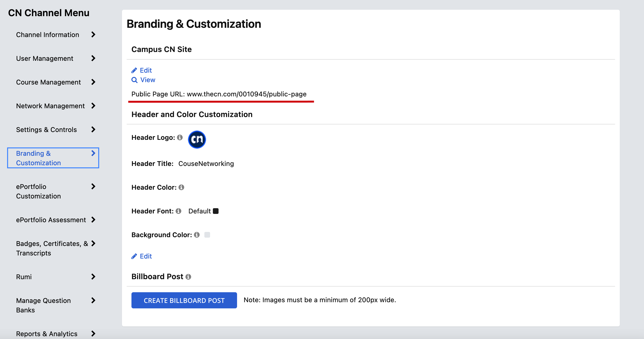The image size is (644, 339).
Task: Open ePortfolio Assessment menu item
Action: (x=51, y=220)
